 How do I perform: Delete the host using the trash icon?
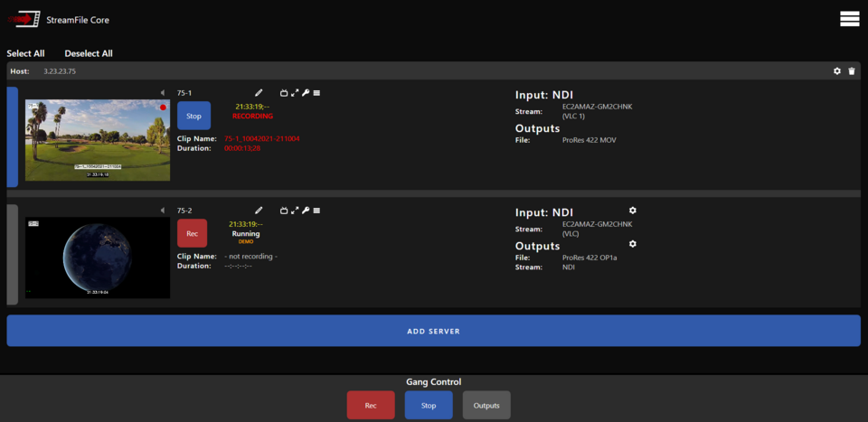click(851, 71)
